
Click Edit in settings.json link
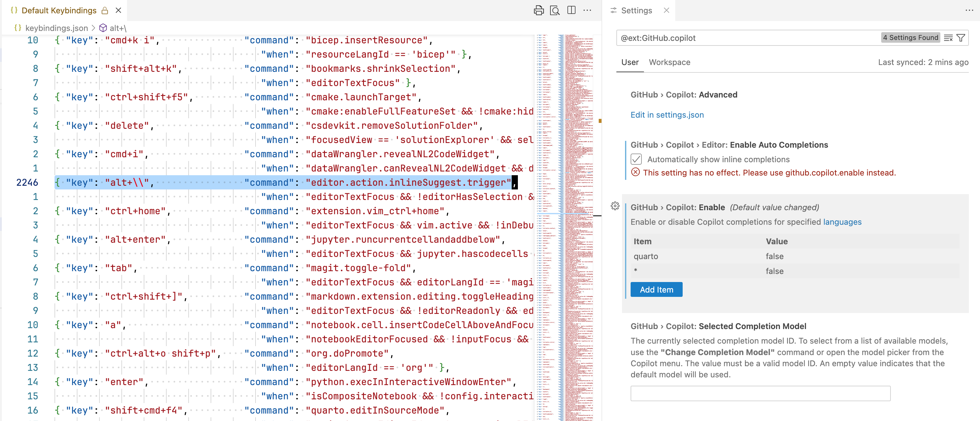click(x=667, y=115)
